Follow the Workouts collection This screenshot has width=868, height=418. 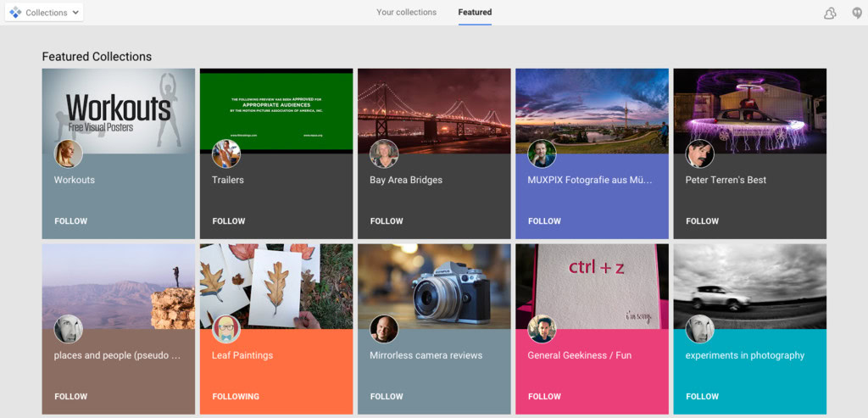[71, 221]
